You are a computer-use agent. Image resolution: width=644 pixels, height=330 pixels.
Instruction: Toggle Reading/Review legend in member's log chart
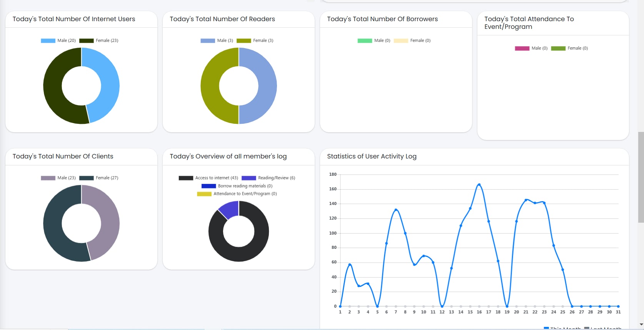click(x=268, y=178)
